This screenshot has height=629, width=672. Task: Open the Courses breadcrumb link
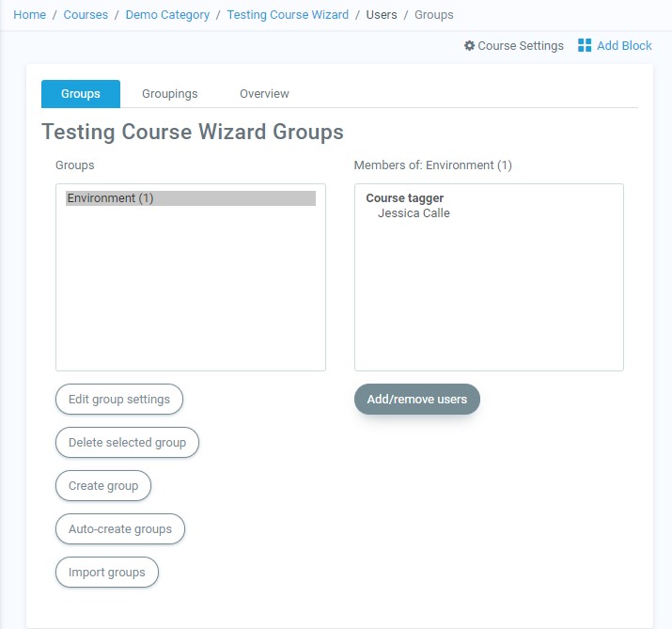pyautogui.click(x=86, y=15)
